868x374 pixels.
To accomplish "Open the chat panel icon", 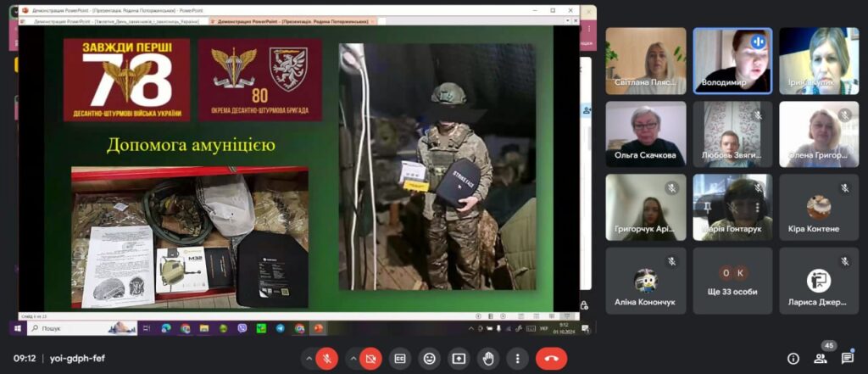I will point(848,359).
